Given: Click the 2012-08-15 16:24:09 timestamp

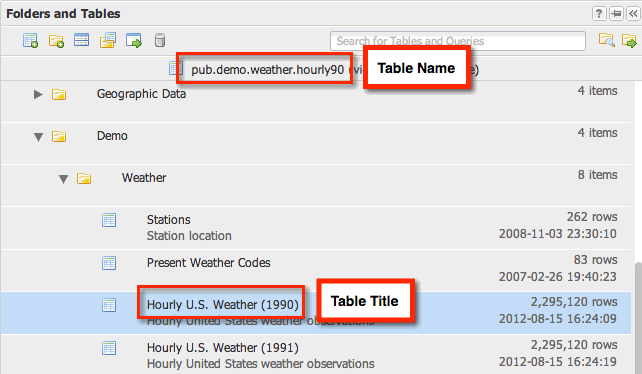Looking at the screenshot, I should click(x=558, y=318).
